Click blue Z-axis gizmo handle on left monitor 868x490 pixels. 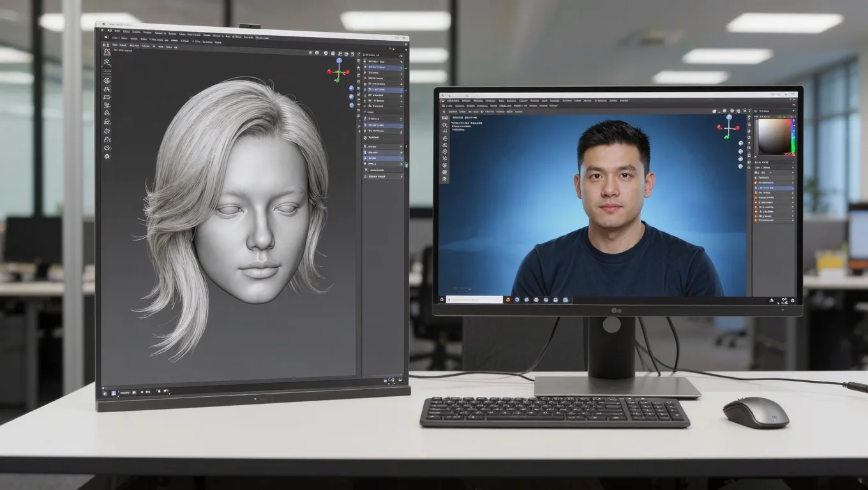(x=339, y=61)
